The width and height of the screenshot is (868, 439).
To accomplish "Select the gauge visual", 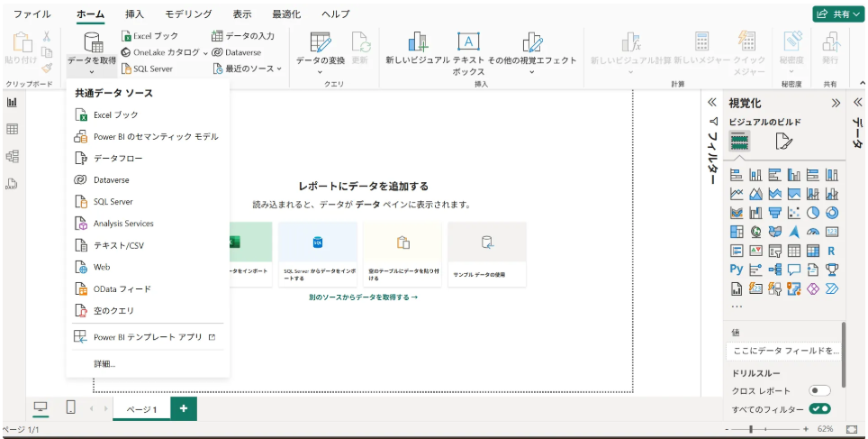I will (x=813, y=232).
